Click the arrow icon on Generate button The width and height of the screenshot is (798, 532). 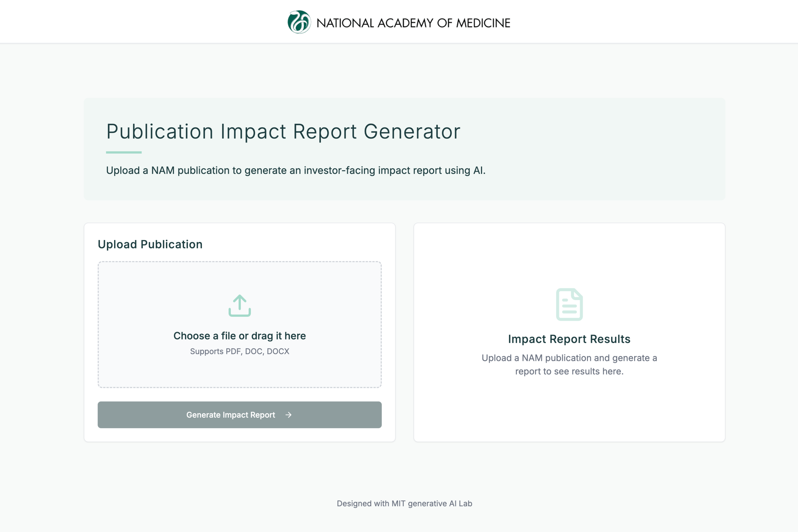288,415
